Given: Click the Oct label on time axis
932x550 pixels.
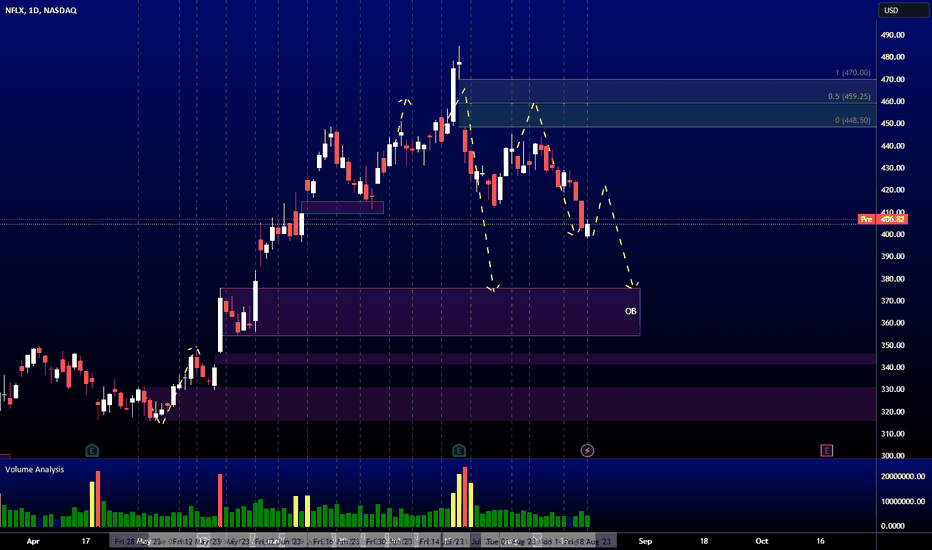Looking at the screenshot, I should point(761,541).
